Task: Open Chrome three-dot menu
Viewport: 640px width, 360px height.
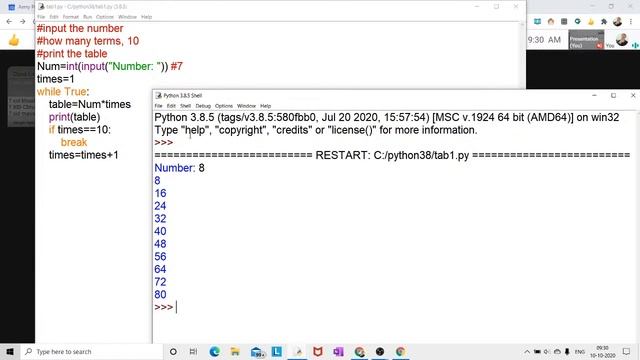Action: [x=631, y=21]
